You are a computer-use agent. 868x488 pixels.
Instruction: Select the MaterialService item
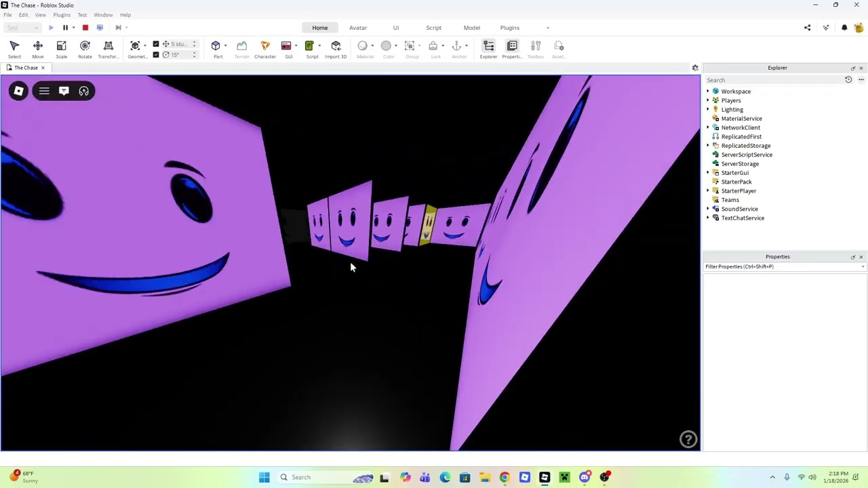pos(741,119)
